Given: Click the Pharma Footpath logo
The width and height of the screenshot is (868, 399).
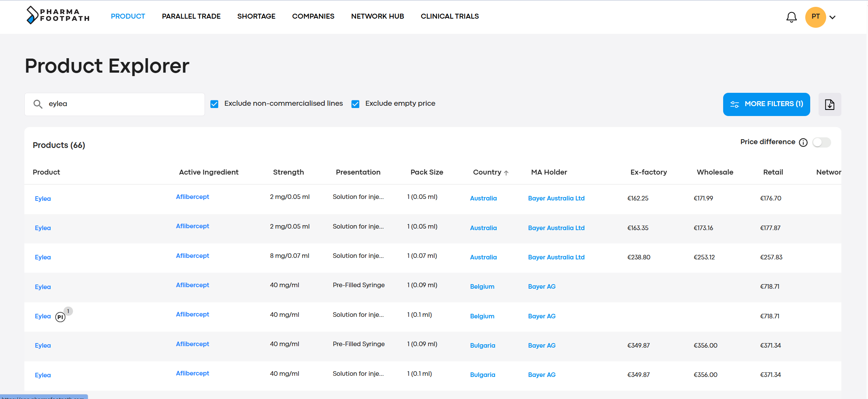Looking at the screenshot, I should pyautogui.click(x=58, y=15).
